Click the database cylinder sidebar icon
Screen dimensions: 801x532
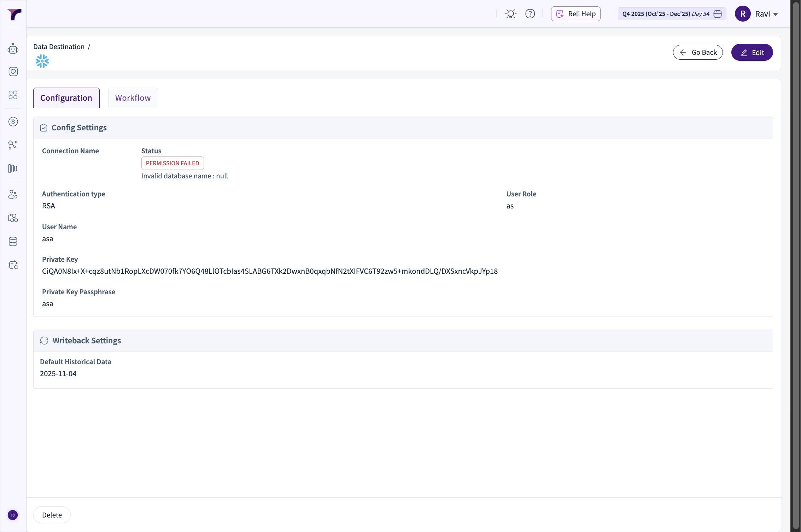13,242
